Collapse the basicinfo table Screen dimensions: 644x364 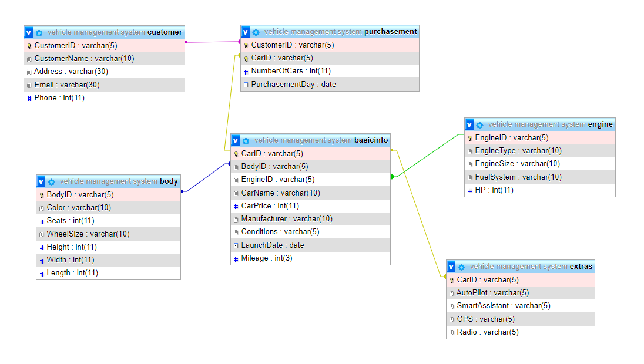[235, 140]
